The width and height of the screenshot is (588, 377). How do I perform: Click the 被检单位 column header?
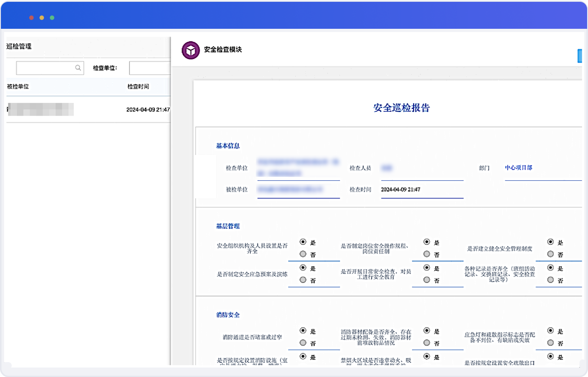click(18, 86)
